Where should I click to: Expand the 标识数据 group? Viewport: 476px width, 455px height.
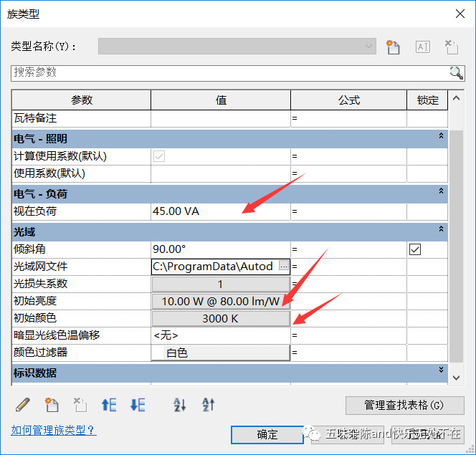[x=441, y=370]
